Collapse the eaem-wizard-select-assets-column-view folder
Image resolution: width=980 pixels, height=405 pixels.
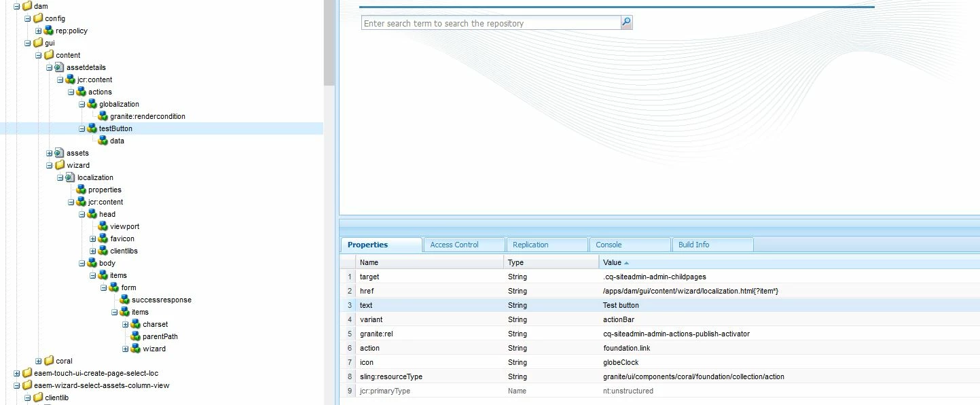(17, 385)
